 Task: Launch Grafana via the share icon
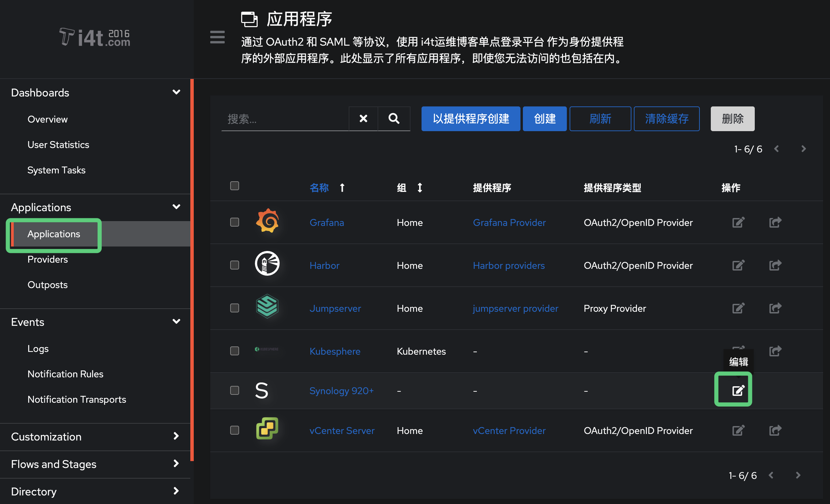click(775, 222)
